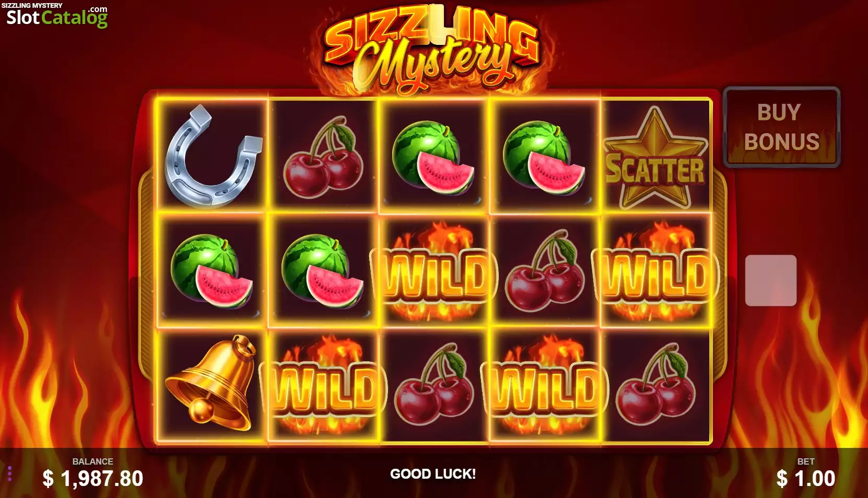Image resolution: width=868 pixels, height=498 pixels.
Task: Click the blank square spin button
Action: click(x=770, y=280)
